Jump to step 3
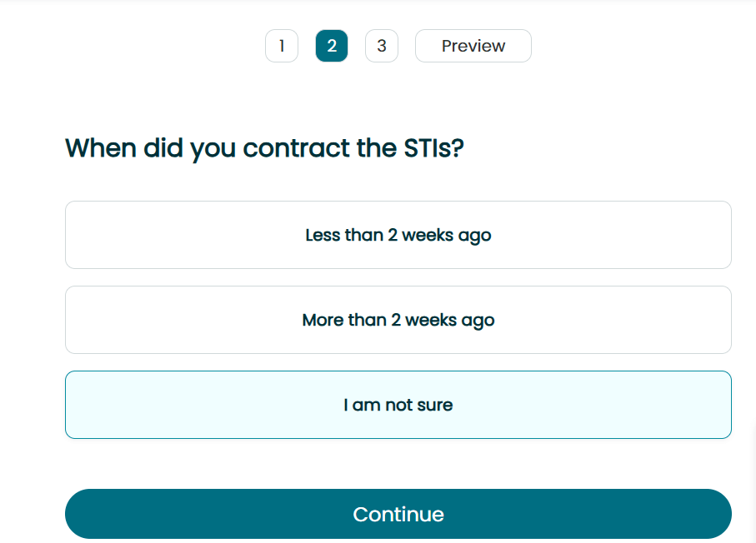756x543 pixels. [x=382, y=46]
